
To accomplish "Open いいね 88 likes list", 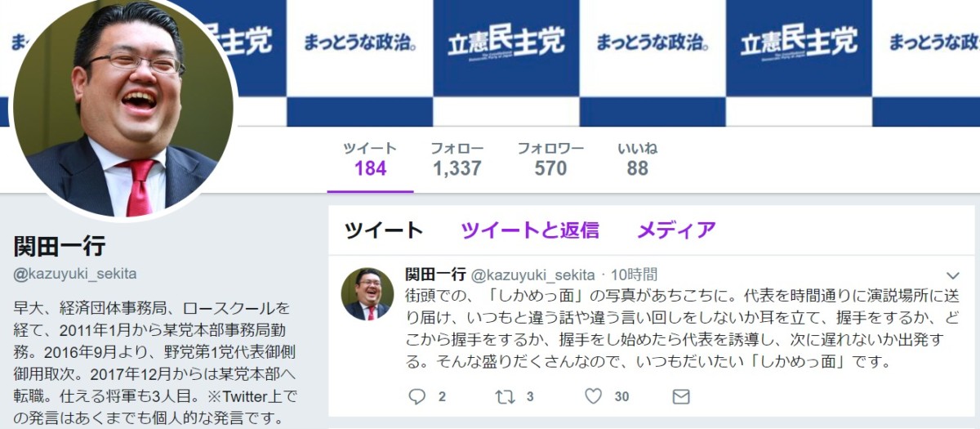I will click(x=638, y=159).
